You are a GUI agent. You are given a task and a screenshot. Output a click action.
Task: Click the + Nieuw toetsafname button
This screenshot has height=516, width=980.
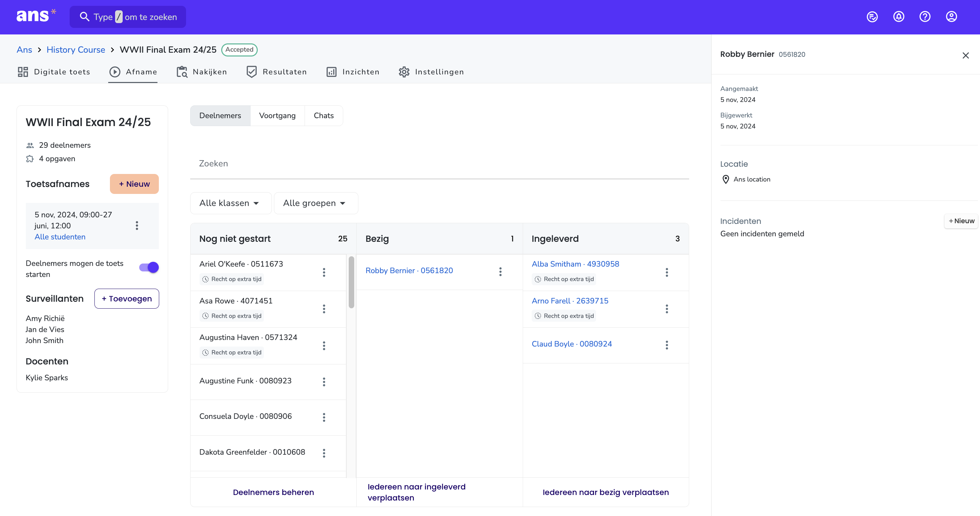(134, 184)
